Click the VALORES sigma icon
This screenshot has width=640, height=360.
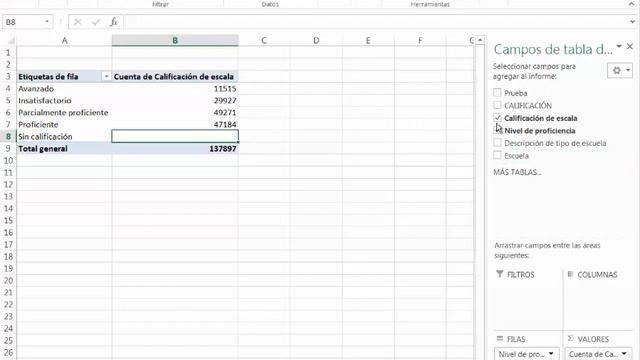coord(571,338)
